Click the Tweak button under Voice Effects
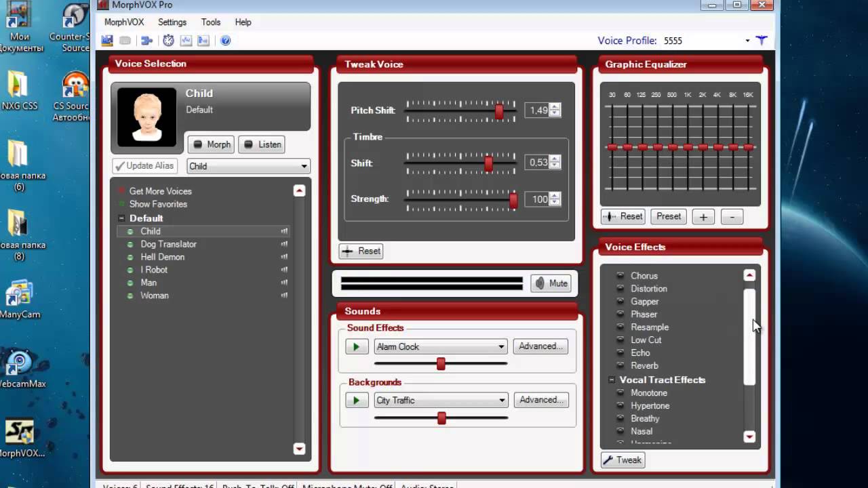 [623, 460]
